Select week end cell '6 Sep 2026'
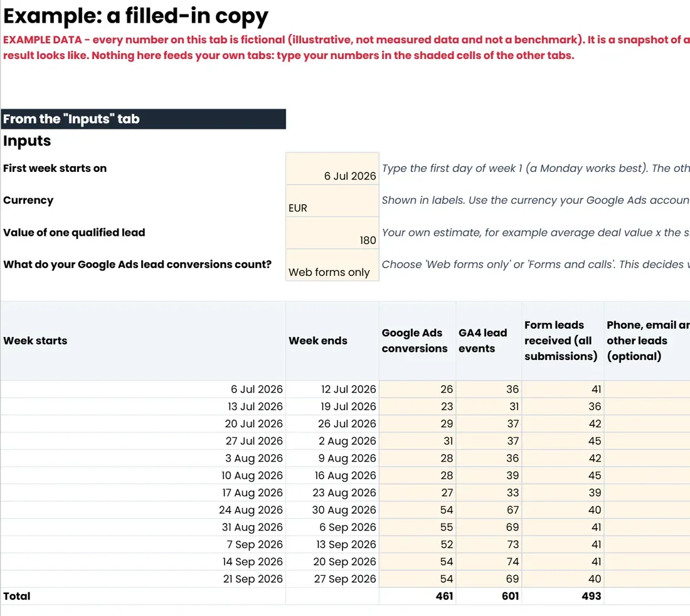690x616 pixels. pyautogui.click(x=332, y=527)
